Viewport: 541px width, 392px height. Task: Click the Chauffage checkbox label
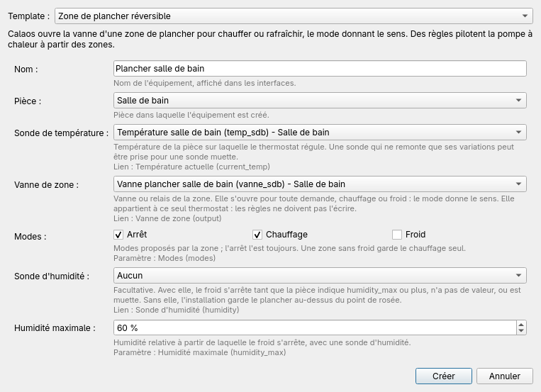[x=286, y=235]
